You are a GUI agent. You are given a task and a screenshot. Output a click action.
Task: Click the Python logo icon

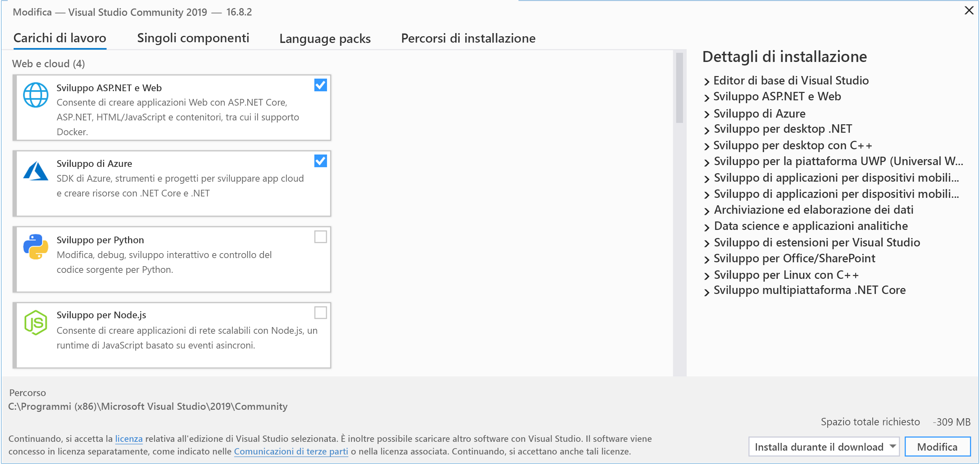point(36,247)
